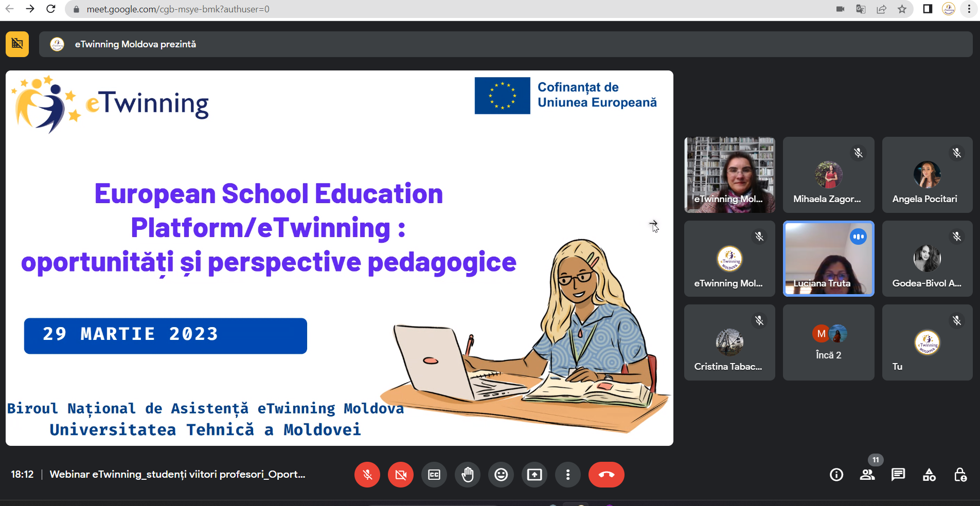The height and width of the screenshot is (506, 980).
Task: Select your own Tu tile
Action: point(927,342)
